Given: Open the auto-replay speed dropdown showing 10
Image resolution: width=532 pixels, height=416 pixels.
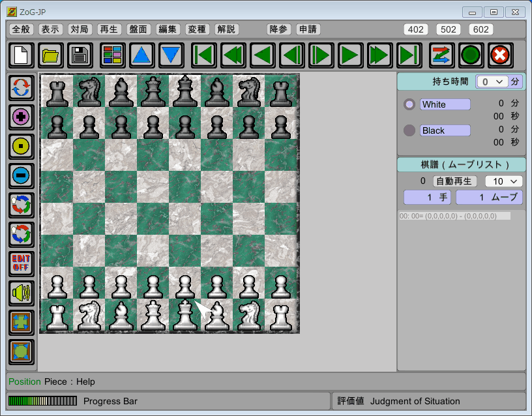Looking at the screenshot, I should 503,181.
